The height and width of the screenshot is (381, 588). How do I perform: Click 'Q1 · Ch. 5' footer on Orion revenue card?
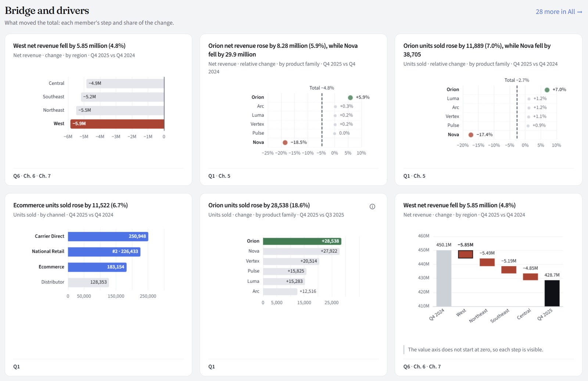219,176
